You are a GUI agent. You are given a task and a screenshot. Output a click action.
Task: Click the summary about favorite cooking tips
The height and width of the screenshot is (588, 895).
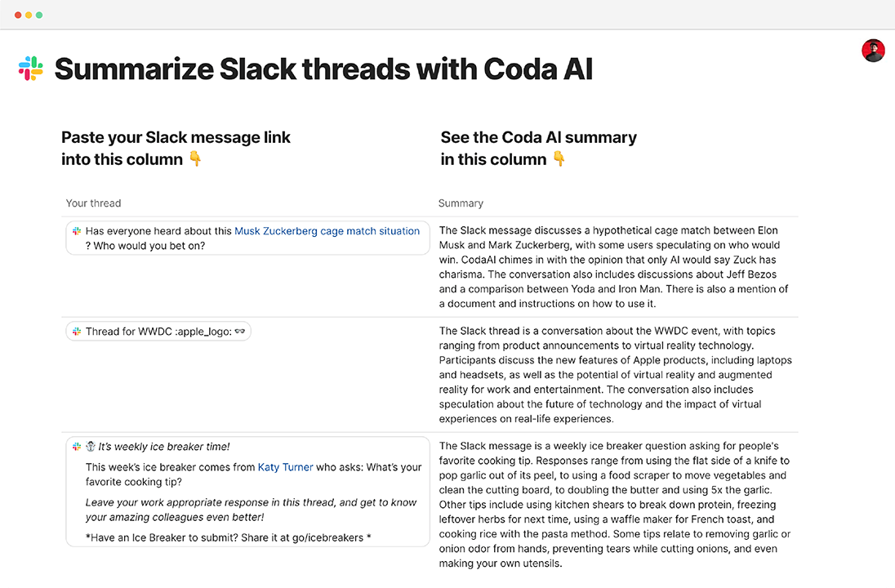pos(615,505)
